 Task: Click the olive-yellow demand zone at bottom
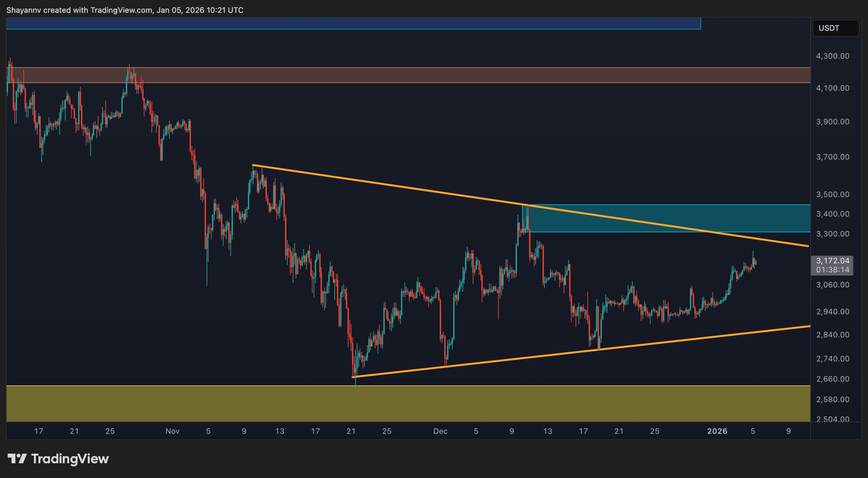pos(407,404)
